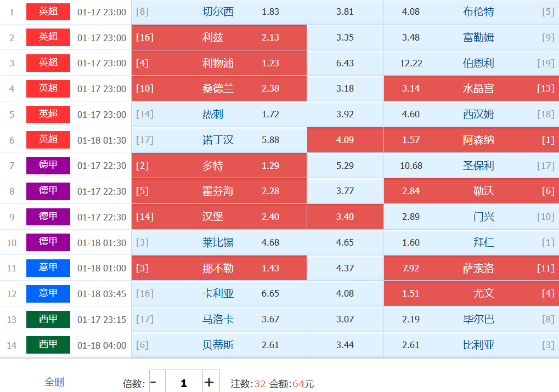Select 西汉姆 away win at 4.60
Viewport: 559px width, 392px height.
[471, 115]
